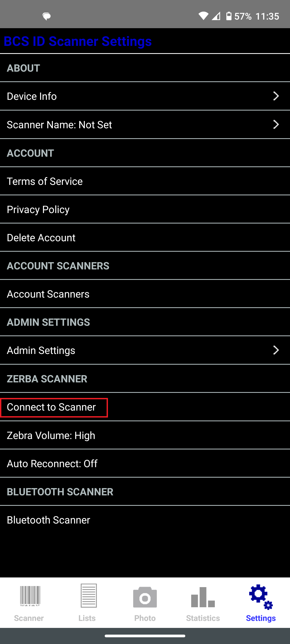Tap the battery status icon
This screenshot has width=290, height=644.
pyautogui.click(x=229, y=16)
